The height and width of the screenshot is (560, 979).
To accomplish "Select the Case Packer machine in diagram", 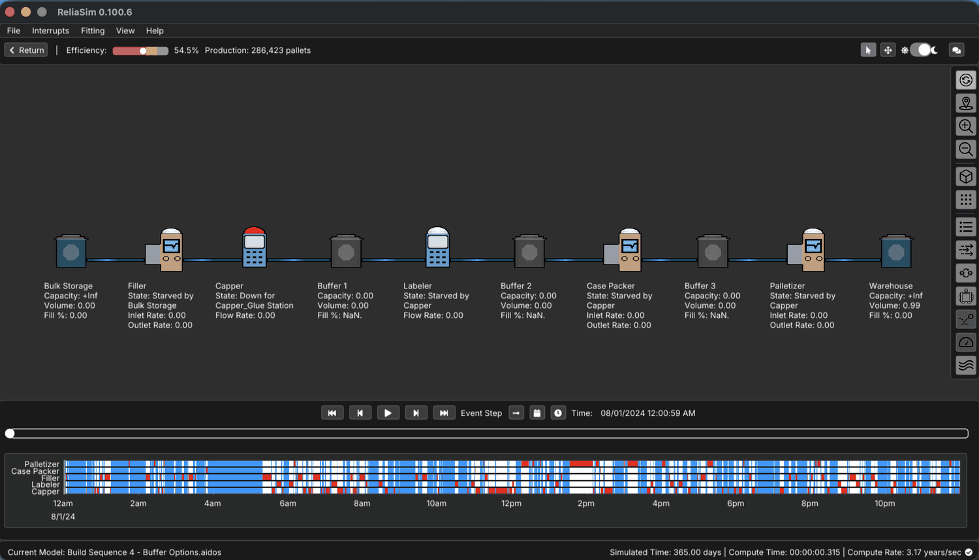I will pos(623,249).
